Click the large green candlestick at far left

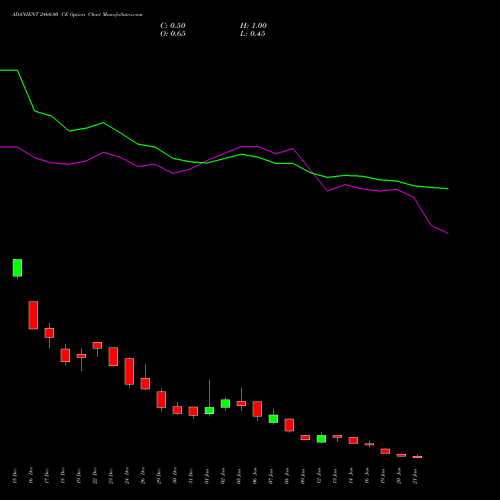(x=17, y=268)
